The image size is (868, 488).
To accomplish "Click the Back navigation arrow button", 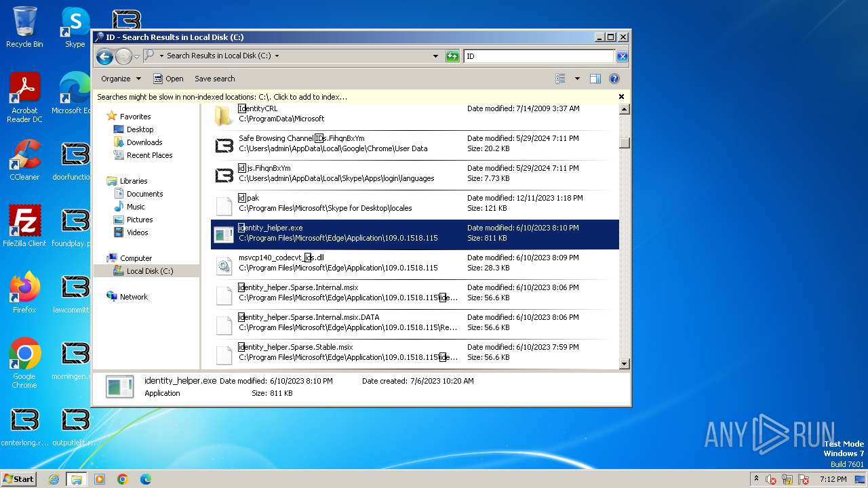I will tap(104, 56).
